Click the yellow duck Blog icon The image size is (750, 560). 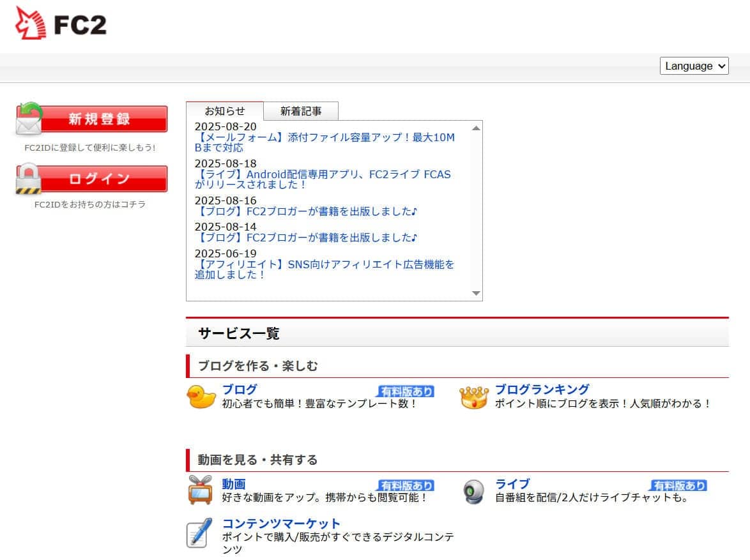(201, 397)
